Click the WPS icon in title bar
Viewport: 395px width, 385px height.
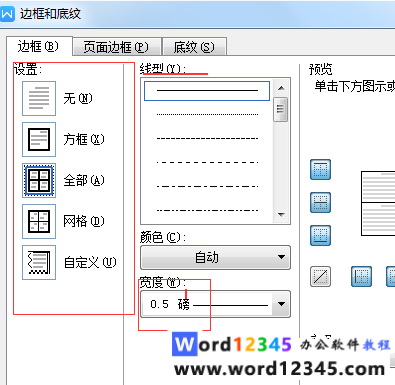(7, 14)
